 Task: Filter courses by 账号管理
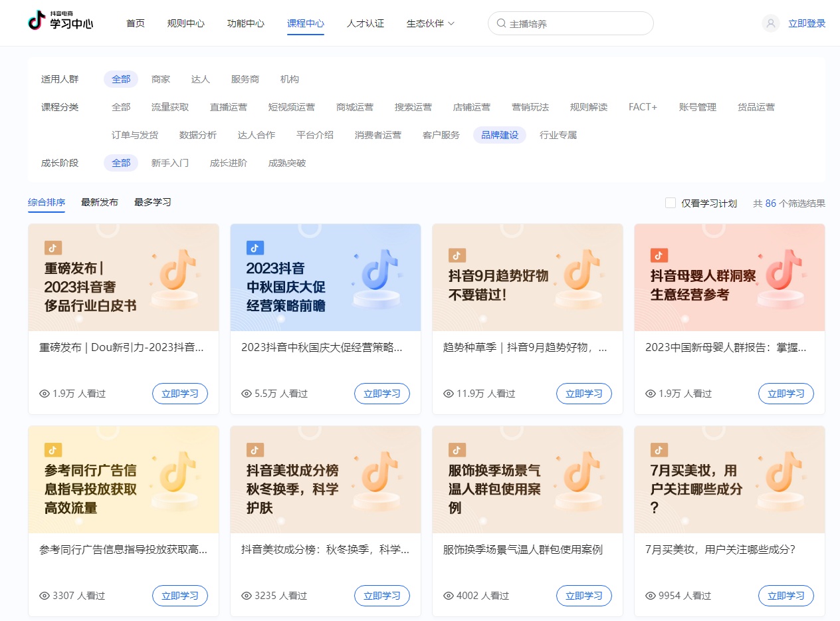tap(698, 107)
